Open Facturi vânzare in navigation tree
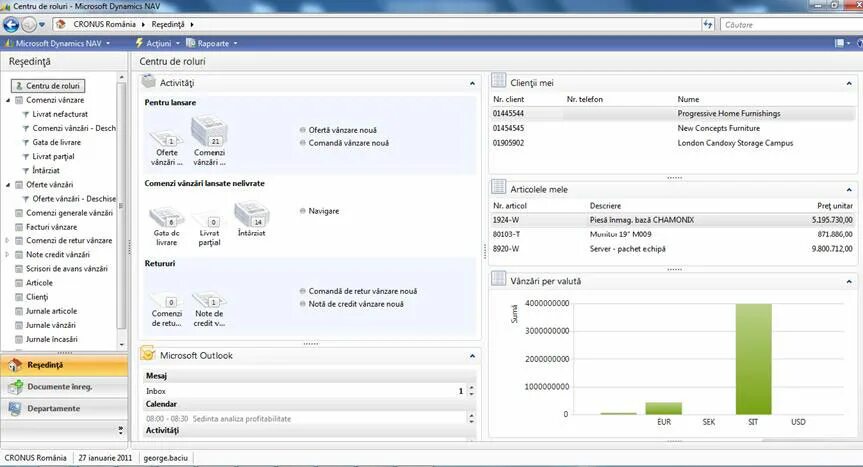This screenshot has height=467, width=863. coord(52,227)
